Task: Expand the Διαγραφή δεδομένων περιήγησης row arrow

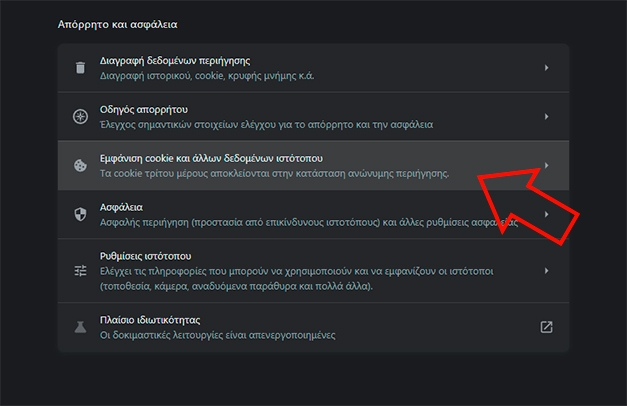Action: 546,67
